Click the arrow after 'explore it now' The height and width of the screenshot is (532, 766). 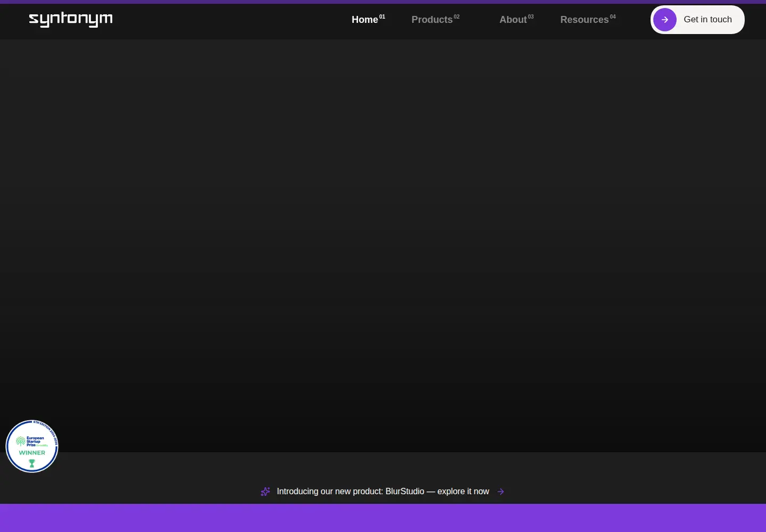(501, 492)
